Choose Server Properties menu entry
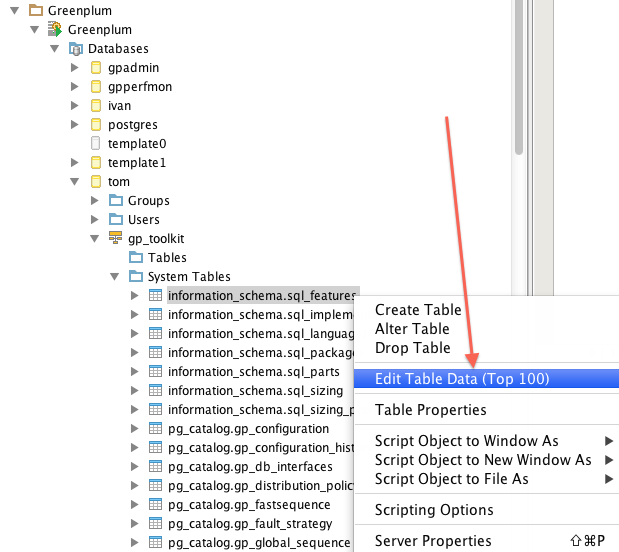619x552 pixels. [x=486, y=541]
